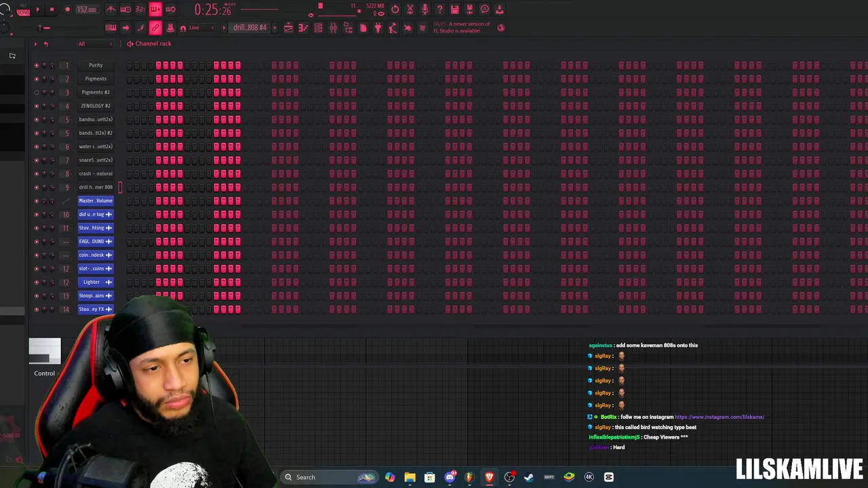Show the Channel rack view icon
Screen dimensions: 868x488
(x=318, y=28)
